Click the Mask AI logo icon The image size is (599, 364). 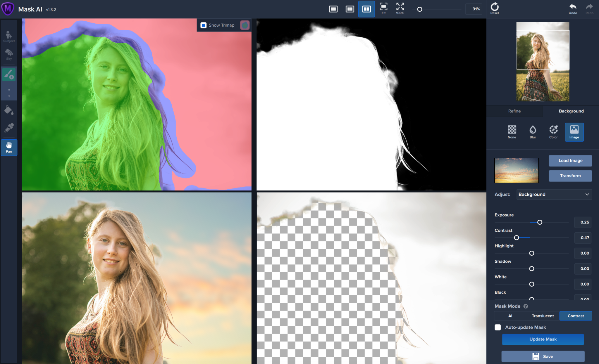click(x=8, y=9)
